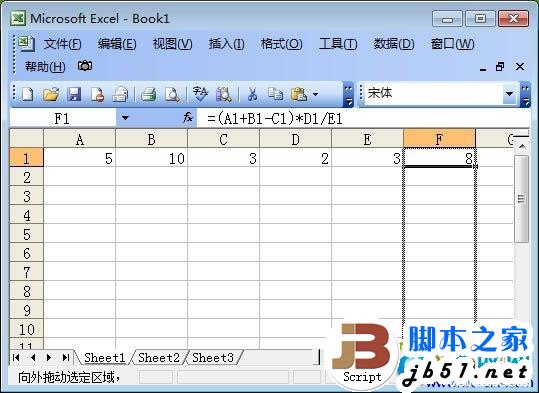The height and width of the screenshot is (393, 539).
Task: Select column C header
Action: (x=223, y=139)
